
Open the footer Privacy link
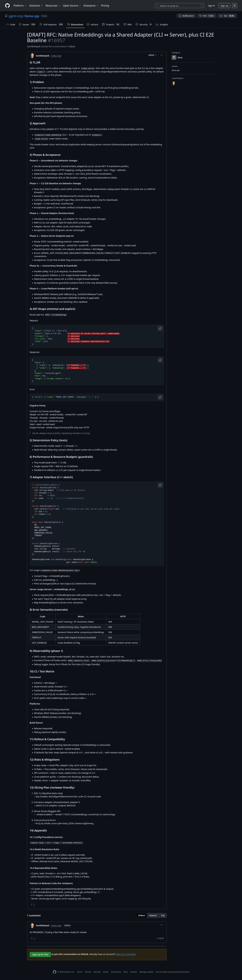tap(88, 972)
